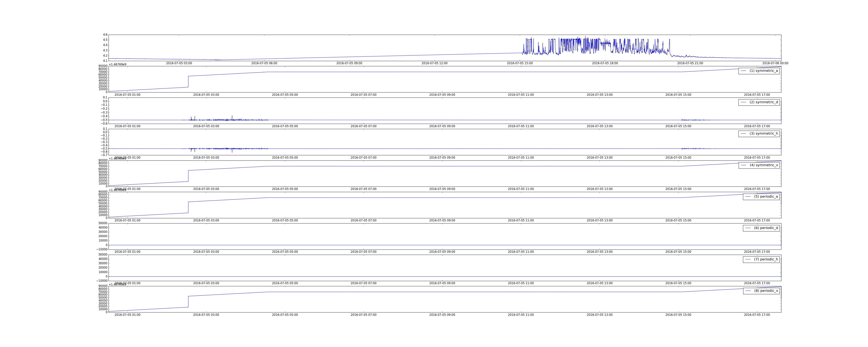Click the 01:00 tick label under periodic_v plot
Screen dimensions: 868x347
pos(127,315)
